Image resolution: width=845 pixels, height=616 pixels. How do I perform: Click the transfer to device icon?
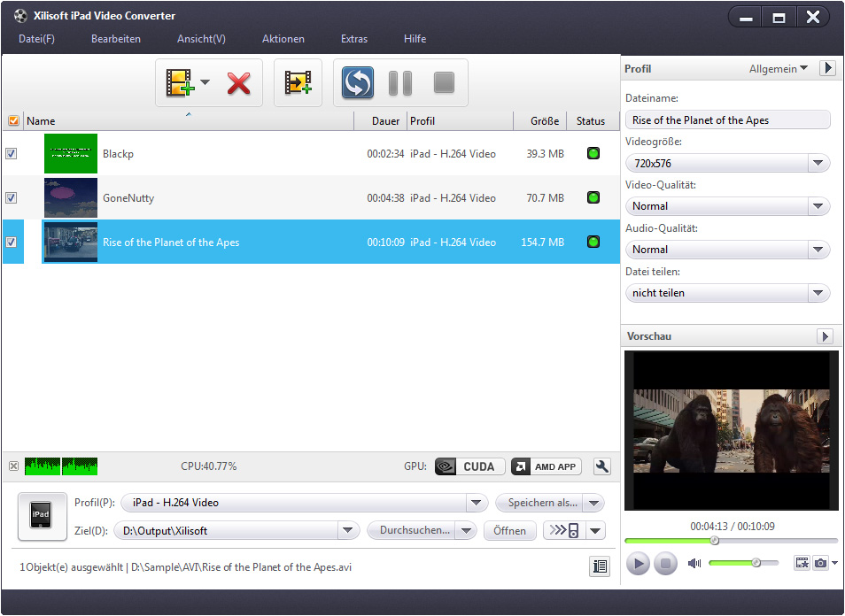[563, 530]
